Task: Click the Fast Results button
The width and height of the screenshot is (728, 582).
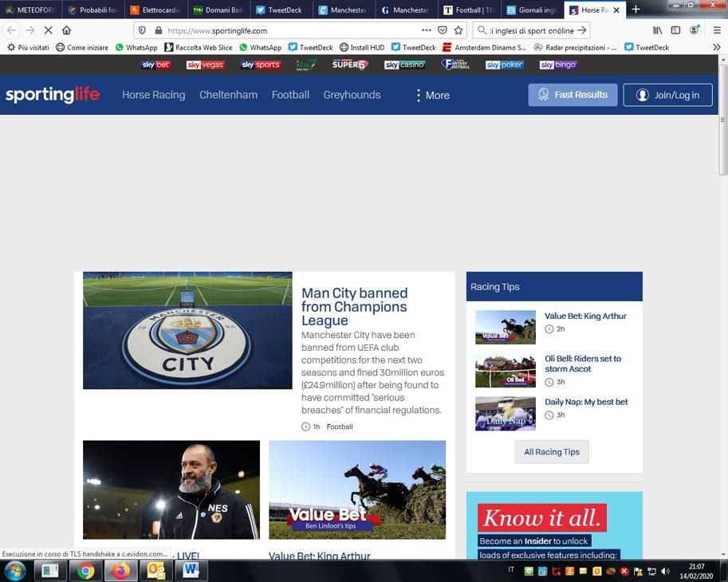Action: click(573, 95)
